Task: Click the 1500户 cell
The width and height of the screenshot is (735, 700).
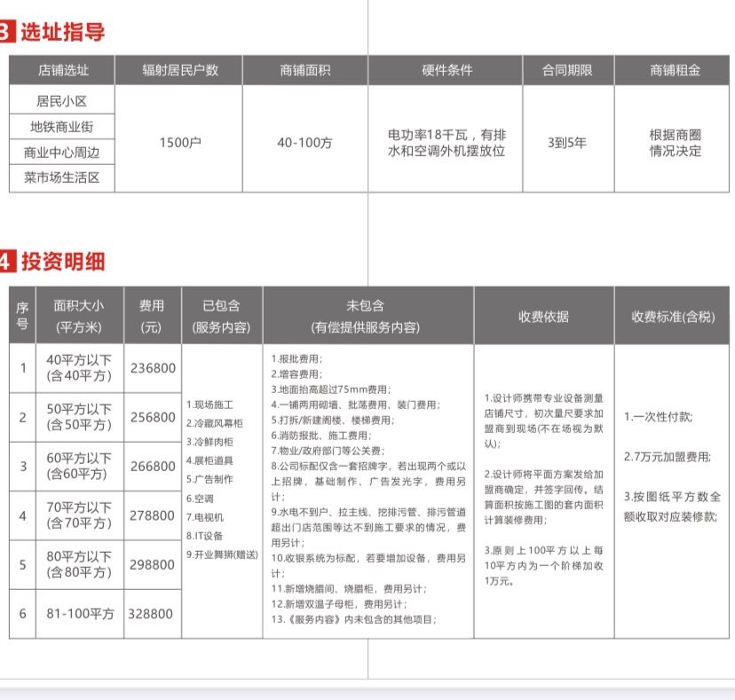Action: [179, 141]
